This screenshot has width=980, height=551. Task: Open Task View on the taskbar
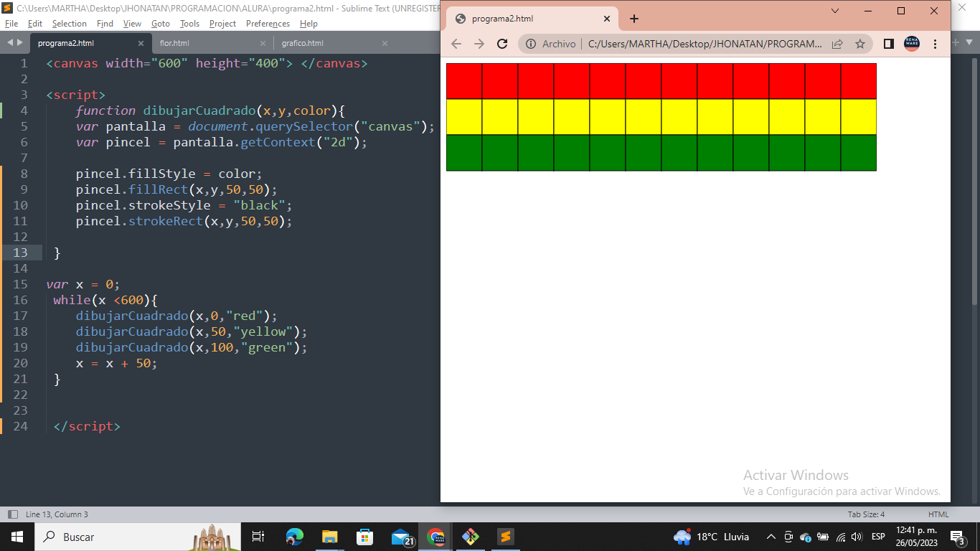(258, 537)
